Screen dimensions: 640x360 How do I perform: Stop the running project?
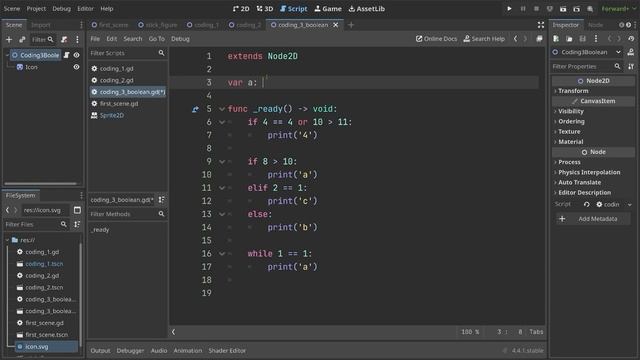536,9
